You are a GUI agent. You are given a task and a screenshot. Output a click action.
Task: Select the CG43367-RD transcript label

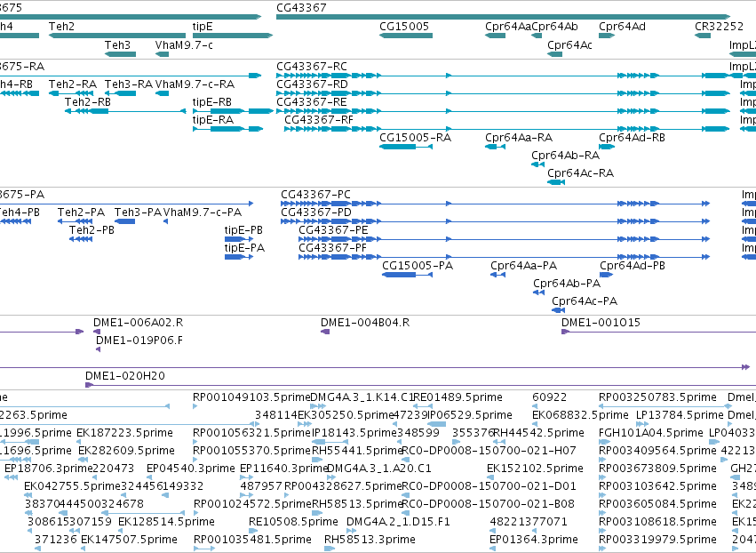click(312, 84)
